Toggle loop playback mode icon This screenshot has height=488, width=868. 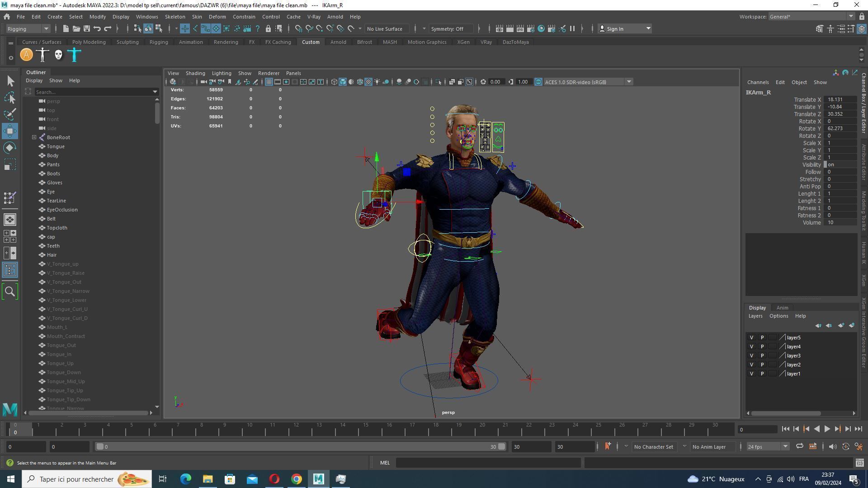[x=800, y=447]
